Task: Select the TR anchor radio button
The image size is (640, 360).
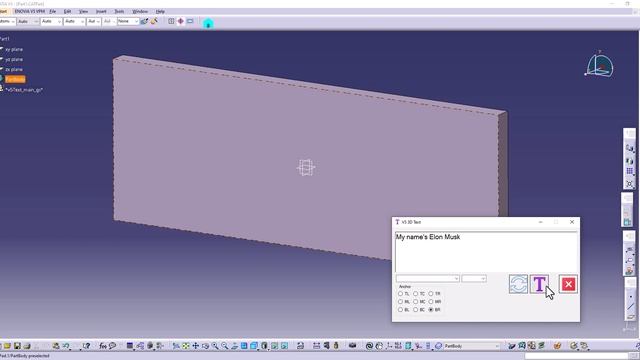Action: (x=431, y=294)
